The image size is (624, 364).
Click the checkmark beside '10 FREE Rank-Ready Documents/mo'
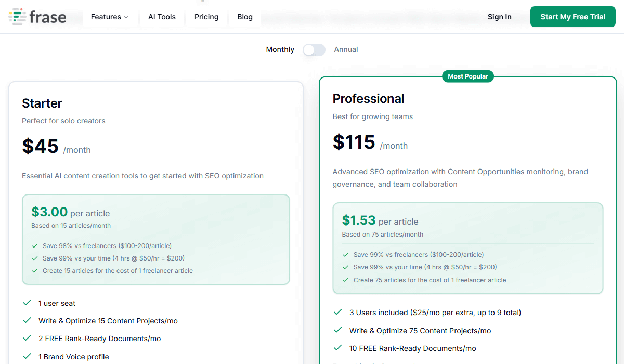point(339,348)
